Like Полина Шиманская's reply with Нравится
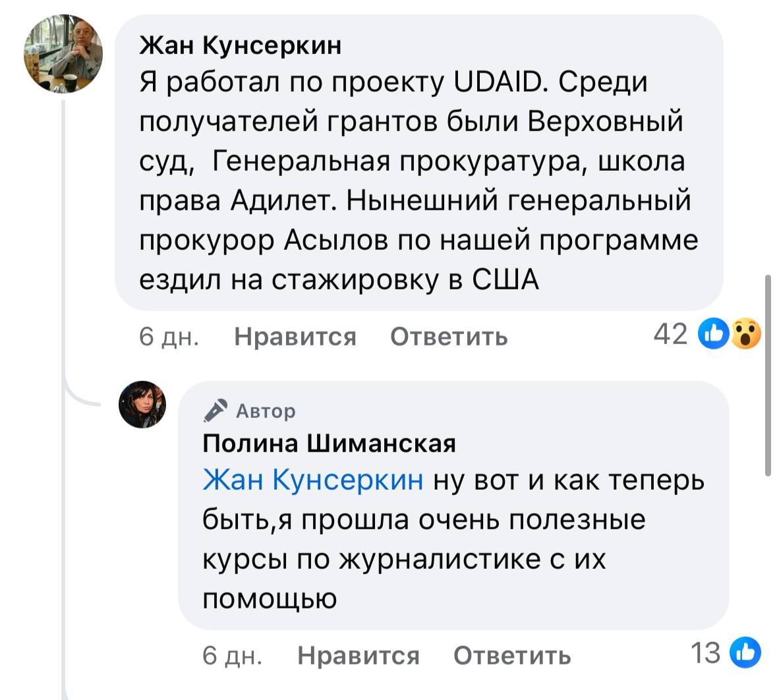The width and height of the screenshot is (777, 700). [x=358, y=656]
